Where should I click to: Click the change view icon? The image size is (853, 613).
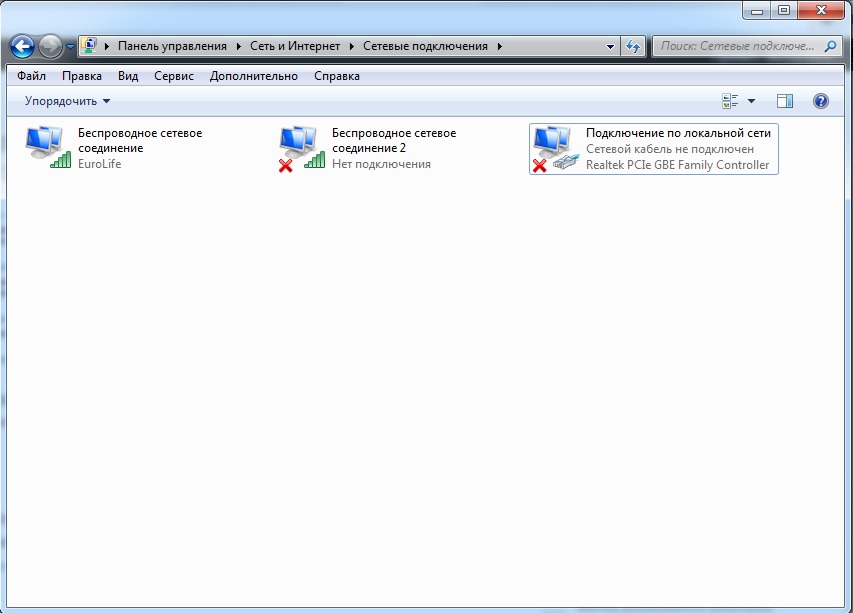pos(730,101)
